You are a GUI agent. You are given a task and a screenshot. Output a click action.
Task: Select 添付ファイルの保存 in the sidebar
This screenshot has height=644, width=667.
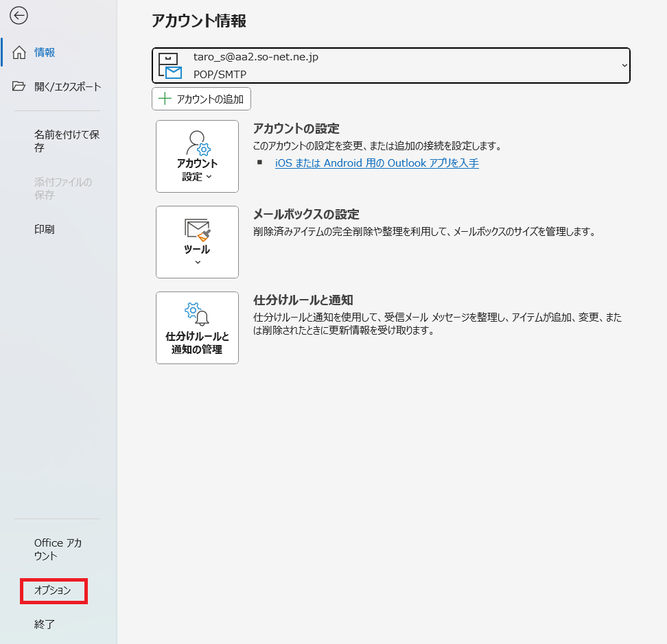point(63,189)
